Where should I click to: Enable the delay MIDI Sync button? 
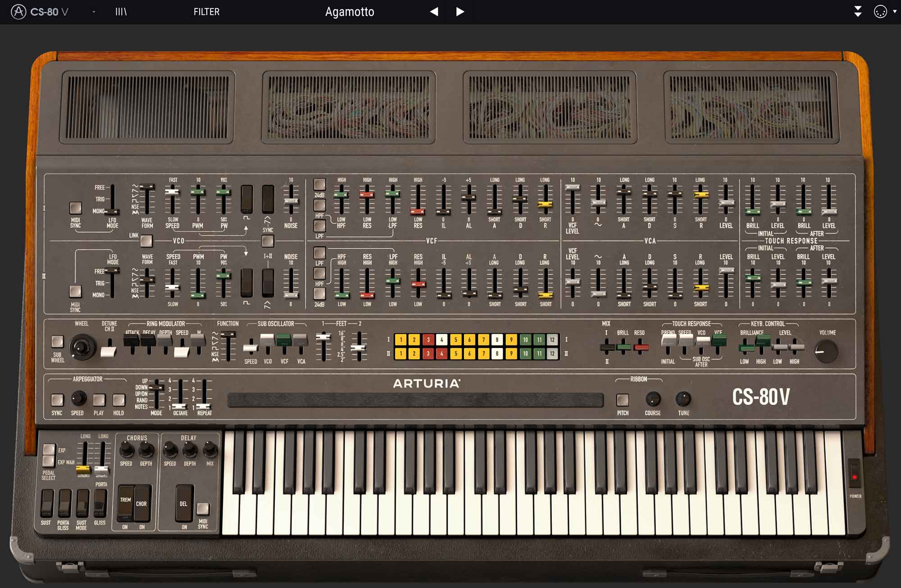point(203,509)
